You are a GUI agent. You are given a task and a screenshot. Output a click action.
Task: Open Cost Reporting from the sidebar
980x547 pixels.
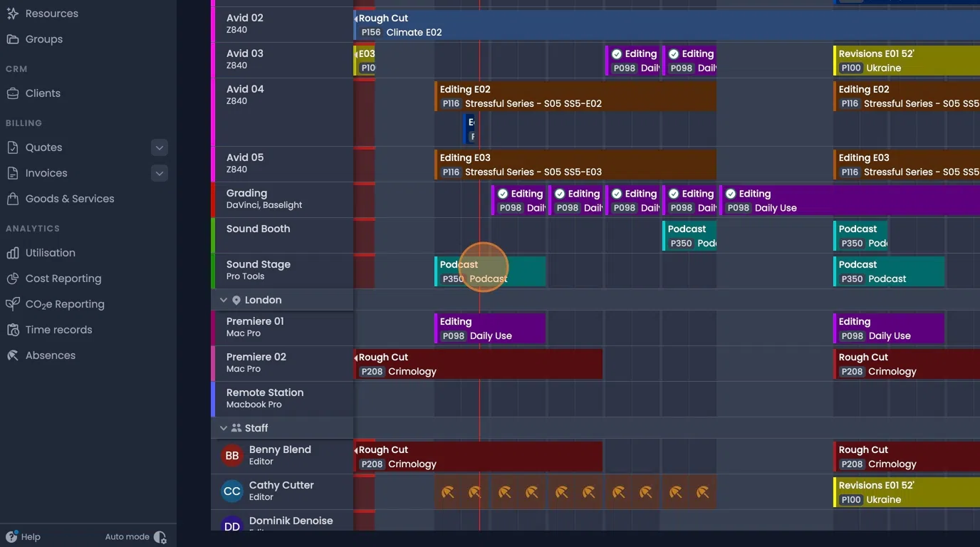click(x=14, y=278)
